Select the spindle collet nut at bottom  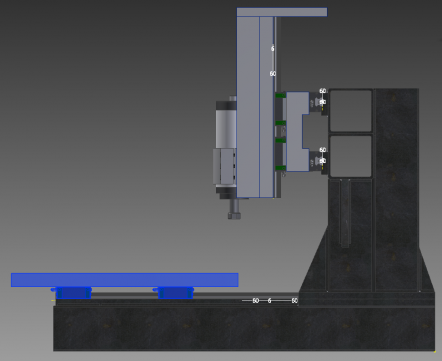click(x=235, y=216)
